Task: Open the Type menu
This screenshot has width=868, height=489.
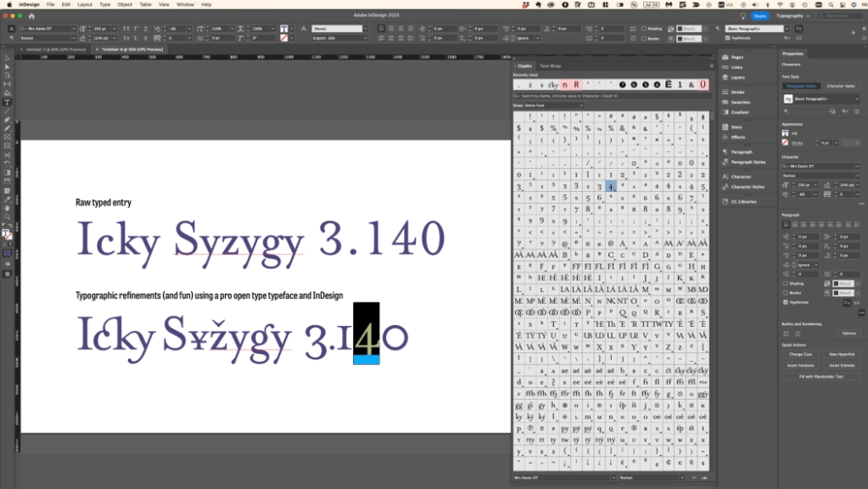Action: [x=104, y=3]
